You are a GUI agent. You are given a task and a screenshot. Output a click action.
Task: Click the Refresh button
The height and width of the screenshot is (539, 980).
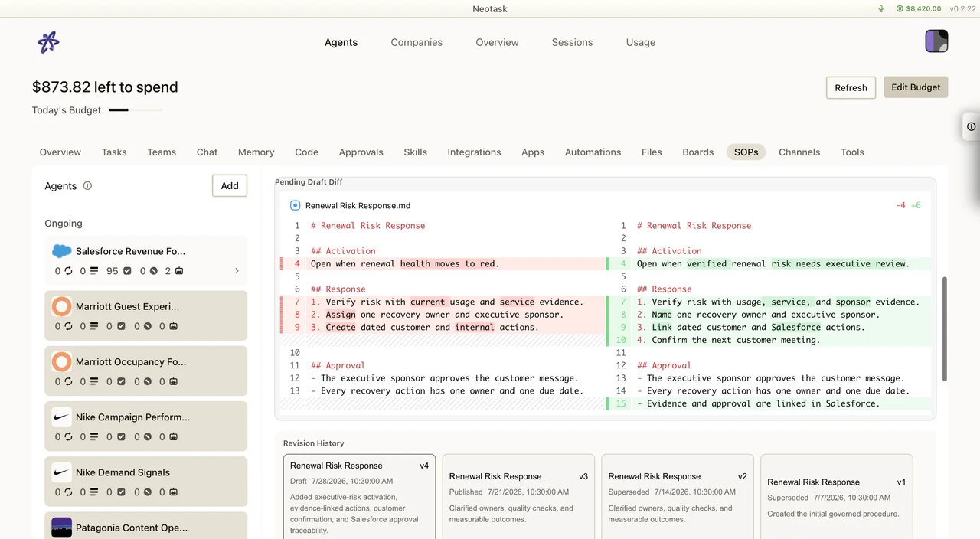(x=851, y=87)
